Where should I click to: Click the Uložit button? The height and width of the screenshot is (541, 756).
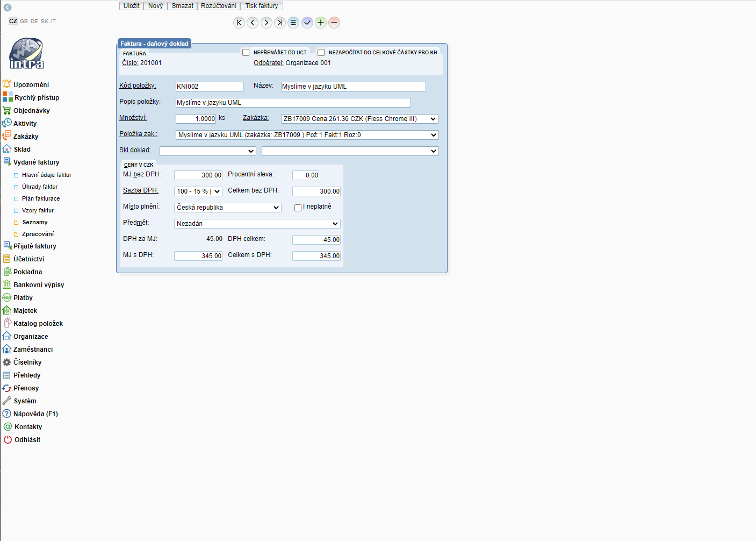(x=131, y=6)
